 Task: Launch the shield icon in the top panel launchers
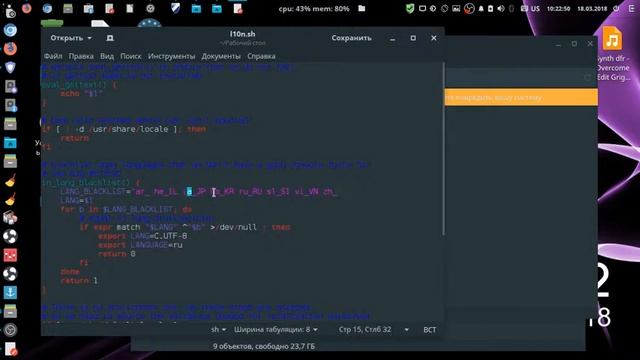(175, 8)
